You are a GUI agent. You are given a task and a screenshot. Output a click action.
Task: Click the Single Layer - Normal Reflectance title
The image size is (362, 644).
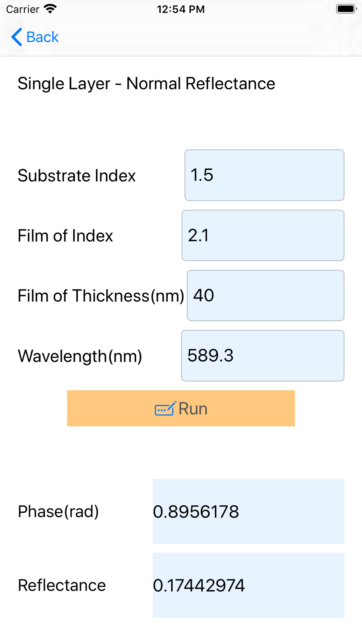tap(146, 84)
